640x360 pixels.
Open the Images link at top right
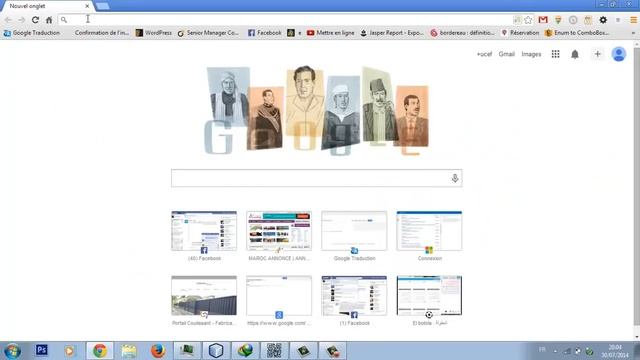tap(531, 54)
